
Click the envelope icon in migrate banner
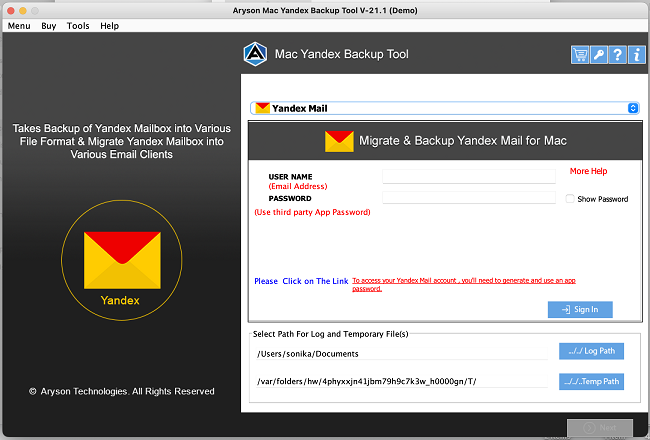pyautogui.click(x=339, y=141)
